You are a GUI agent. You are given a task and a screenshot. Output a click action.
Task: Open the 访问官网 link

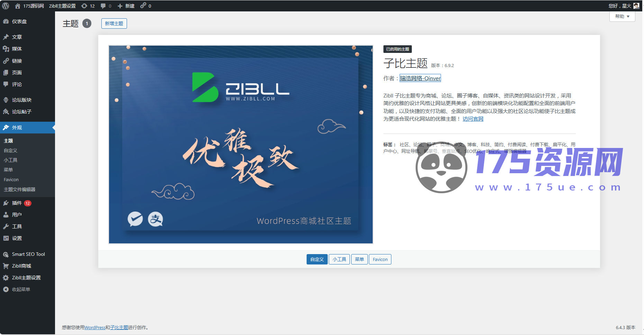click(473, 119)
